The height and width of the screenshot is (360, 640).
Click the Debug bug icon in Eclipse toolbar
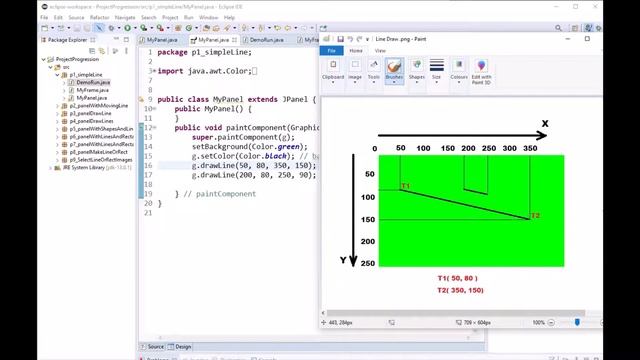[111, 28]
